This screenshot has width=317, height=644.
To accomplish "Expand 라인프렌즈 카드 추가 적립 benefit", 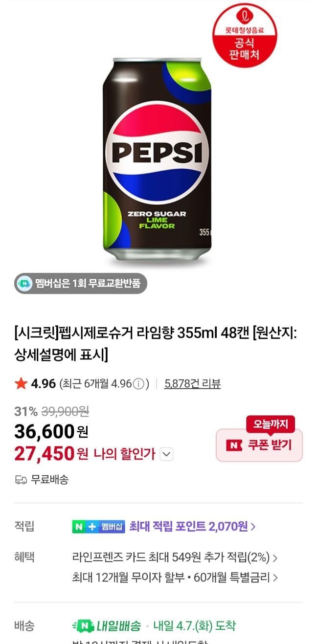I will pos(175,557).
